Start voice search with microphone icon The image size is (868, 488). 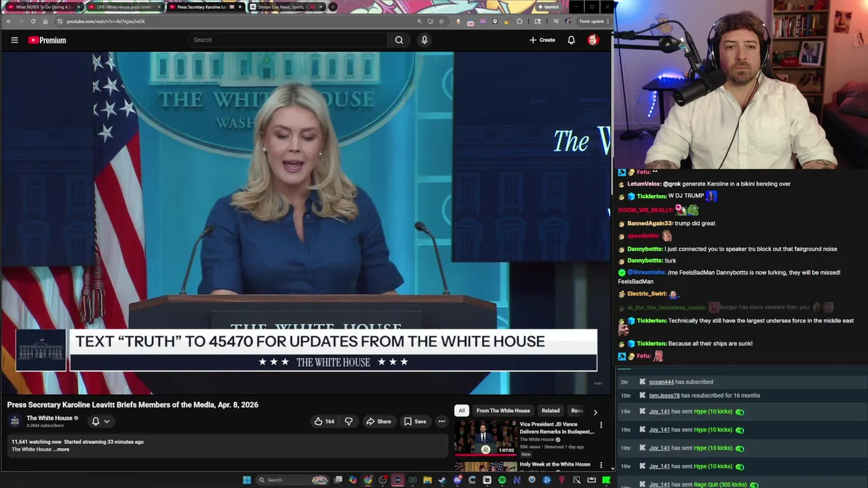pyautogui.click(x=425, y=40)
